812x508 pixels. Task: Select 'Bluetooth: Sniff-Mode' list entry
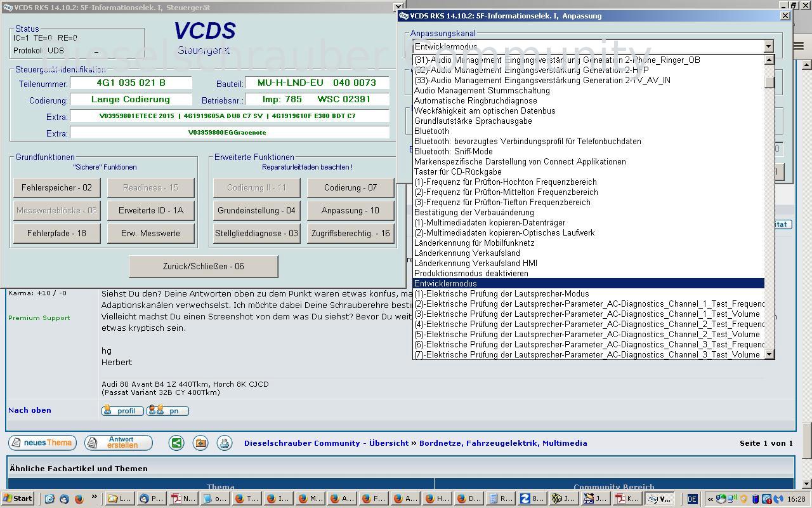click(x=589, y=151)
